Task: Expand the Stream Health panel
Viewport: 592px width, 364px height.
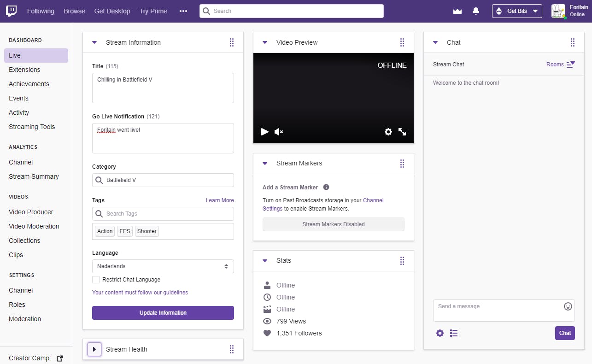Action: pos(94,349)
